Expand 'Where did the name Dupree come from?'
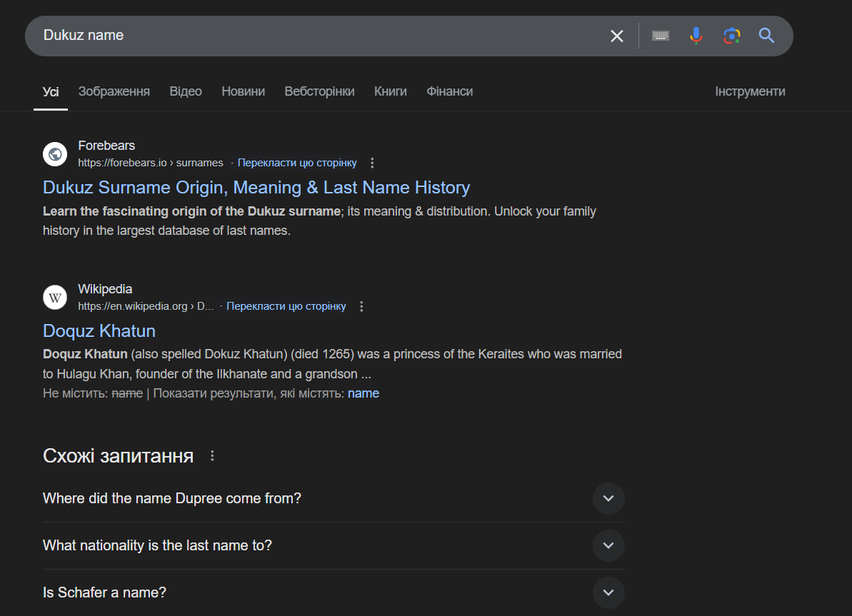The height and width of the screenshot is (616, 852). (x=608, y=498)
